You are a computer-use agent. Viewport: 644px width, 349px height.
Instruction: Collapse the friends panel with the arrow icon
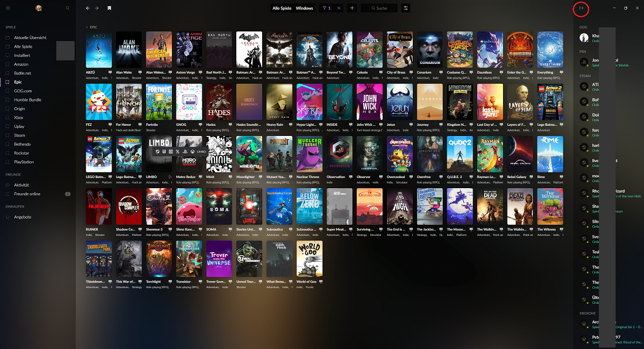click(581, 8)
